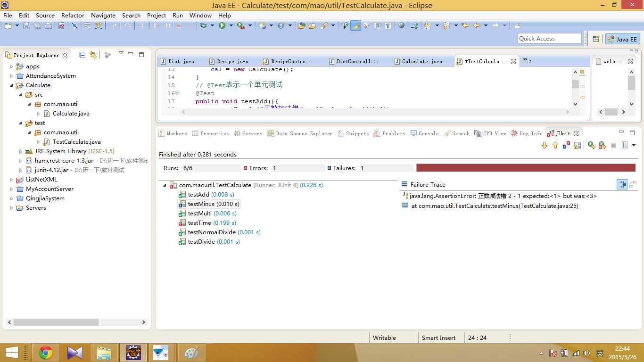Show next failure in JUnit view
The width and height of the screenshot is (644, 362).
[x=545, y=145]
